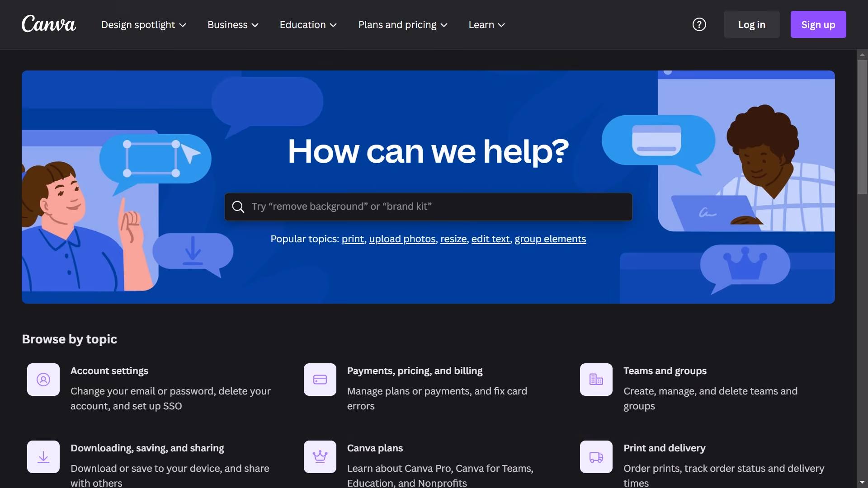Focus the help search input field
Viewport: 868px width, 488px height.
pos(429,207)
